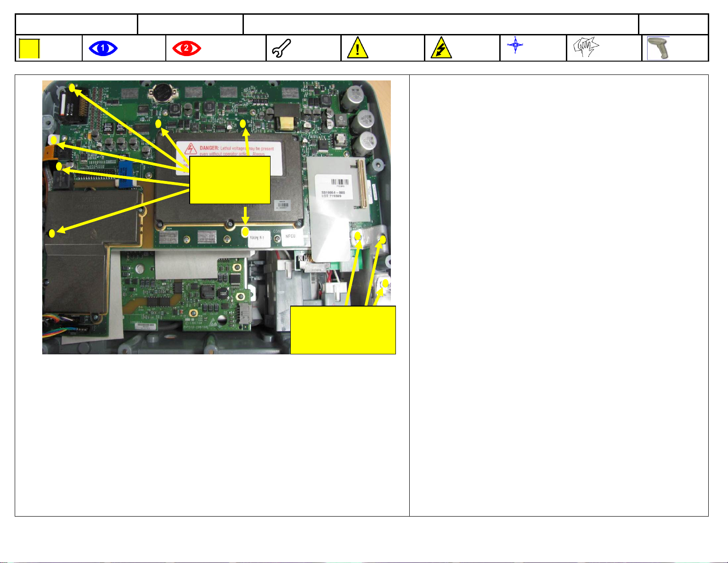
Task: Click the yellow exclamation warning triangle
Action: (x=358, y=48)
